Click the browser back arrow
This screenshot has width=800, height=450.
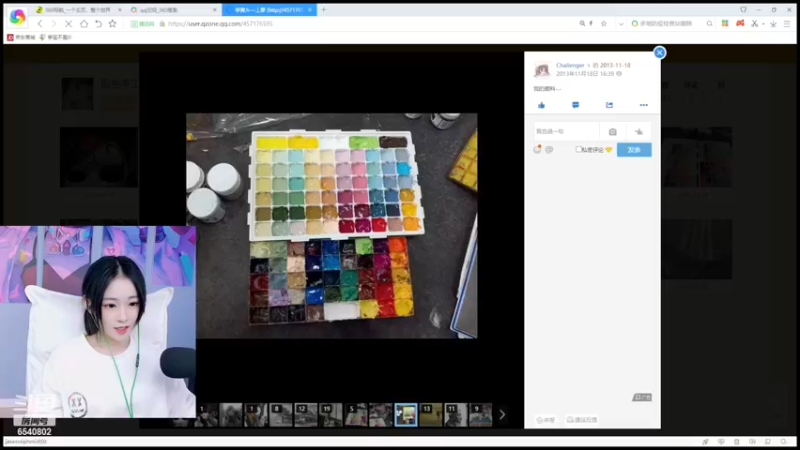pyautogui.click(x=40, y=23)
